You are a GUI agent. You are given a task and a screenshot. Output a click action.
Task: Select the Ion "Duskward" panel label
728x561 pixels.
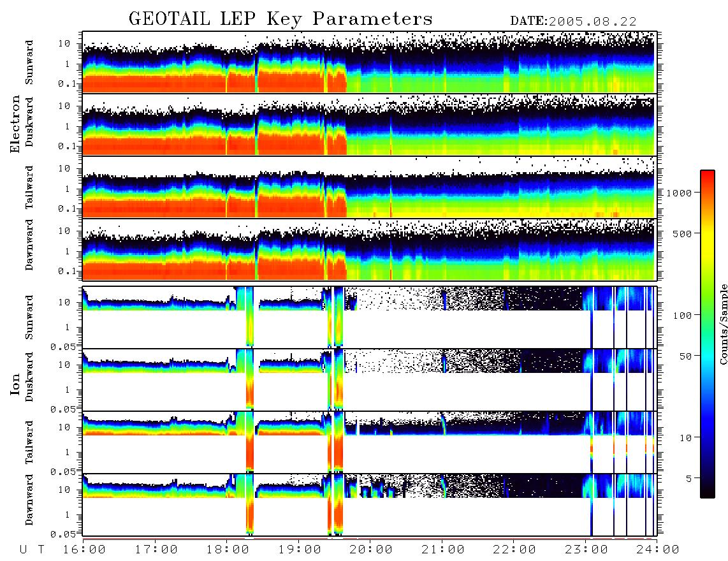pyautogui.click(x=29, y=377)
